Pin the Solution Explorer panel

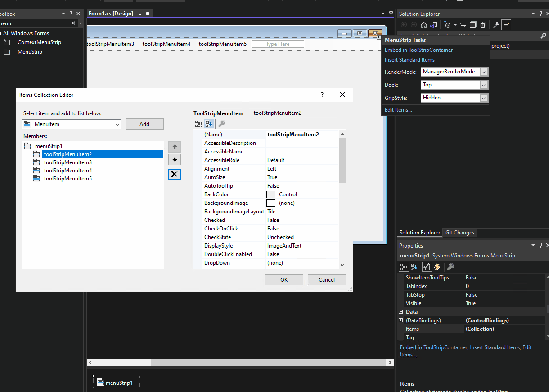[540, 14]
